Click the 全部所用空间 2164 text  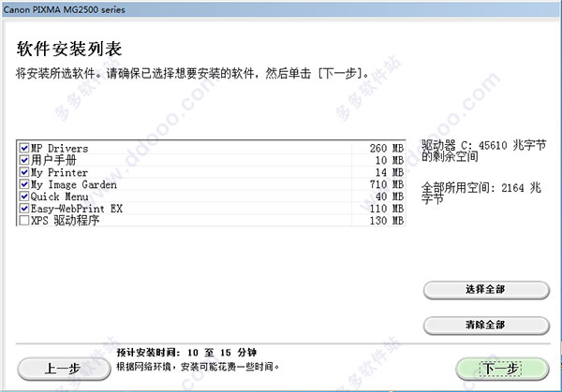481,193
